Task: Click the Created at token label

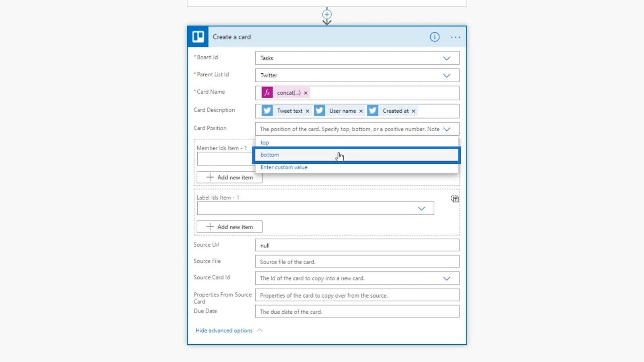Action: (x=396, y=111)
